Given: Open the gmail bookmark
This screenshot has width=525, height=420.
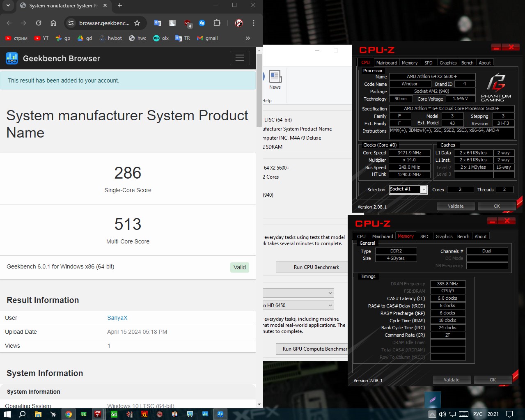Looking at the screenshot, I should 207,38.
